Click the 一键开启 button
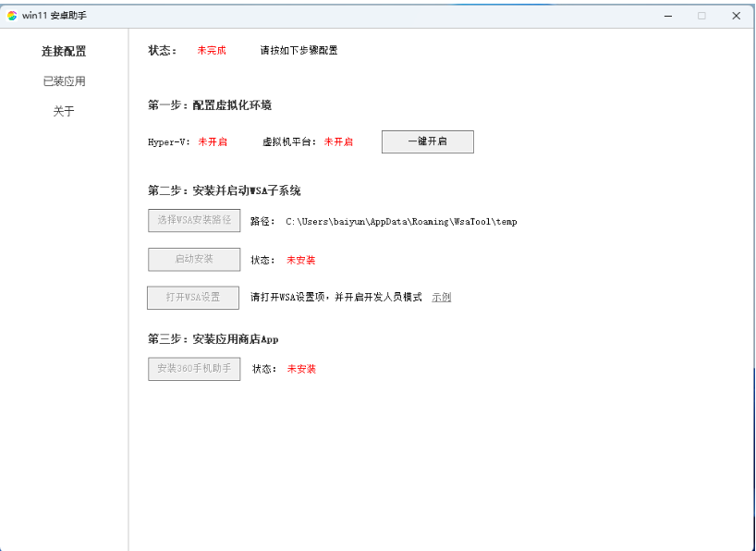Screen dimensions: 756x551 [428, 141]
